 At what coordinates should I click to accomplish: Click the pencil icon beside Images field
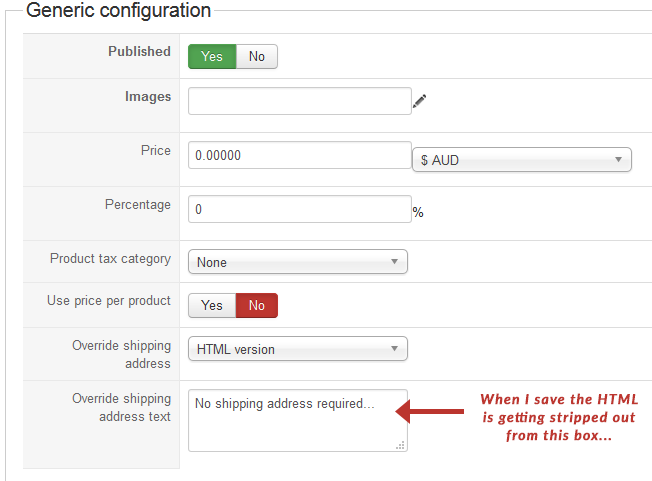pos(419,100)
